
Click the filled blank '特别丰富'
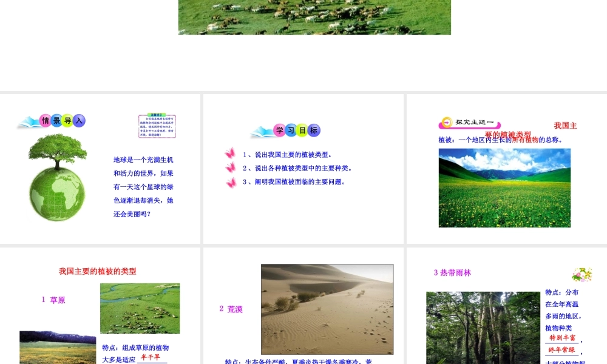coord(563,338)
